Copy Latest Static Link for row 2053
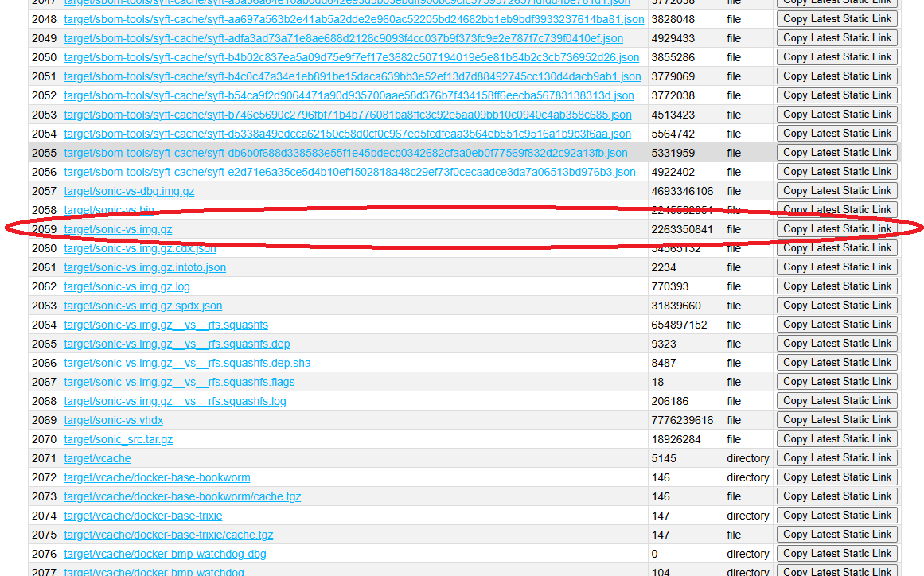924x576 pixels. pos(836,115)
